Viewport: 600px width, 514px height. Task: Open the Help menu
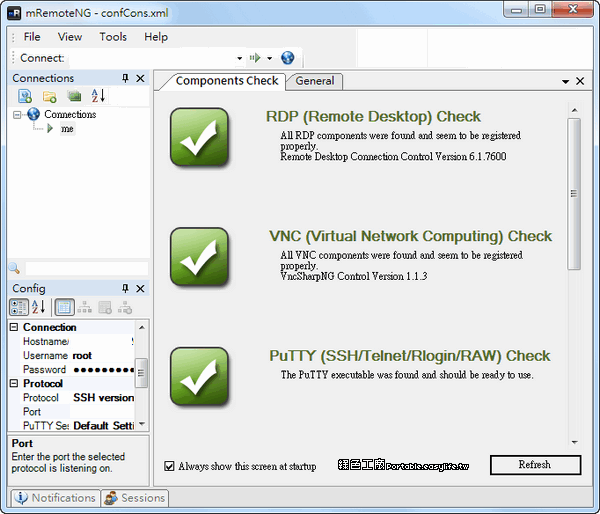point(156,37)
